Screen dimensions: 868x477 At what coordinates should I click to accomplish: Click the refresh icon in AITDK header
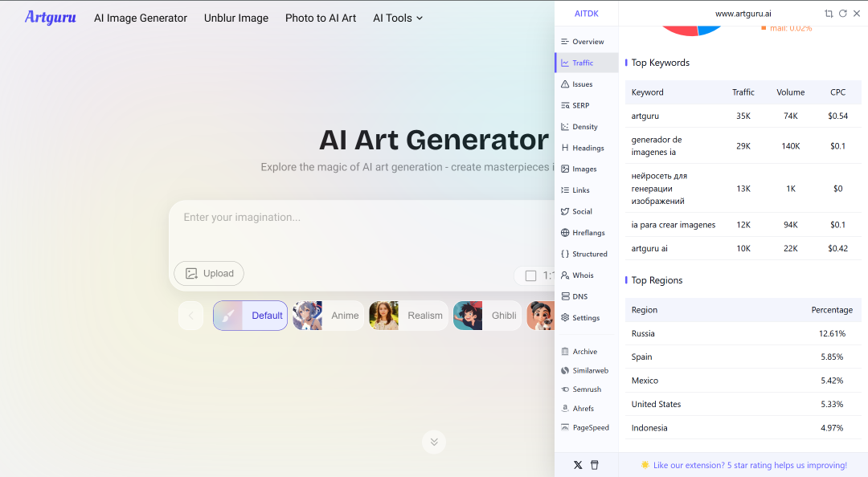click(842, 14)
